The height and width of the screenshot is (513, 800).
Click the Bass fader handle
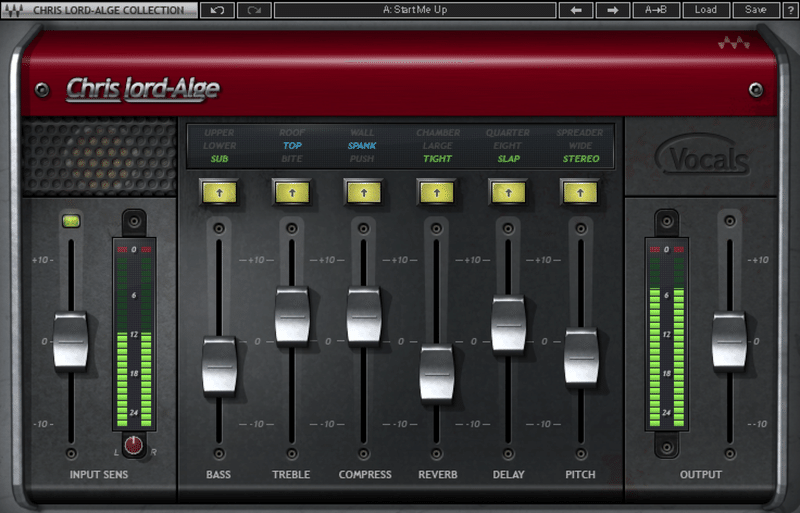pos(219,365)
